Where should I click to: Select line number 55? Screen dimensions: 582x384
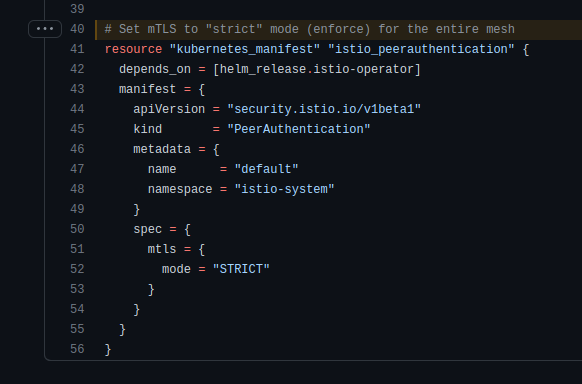[77, 329]
